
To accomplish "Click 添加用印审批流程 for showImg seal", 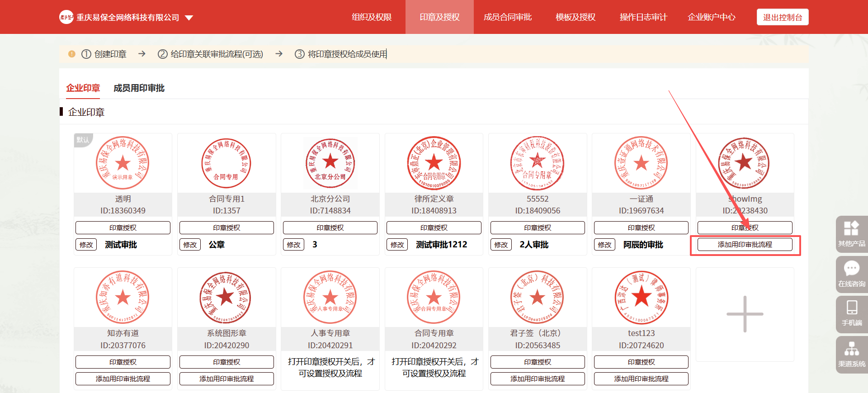I will [745, 245].
